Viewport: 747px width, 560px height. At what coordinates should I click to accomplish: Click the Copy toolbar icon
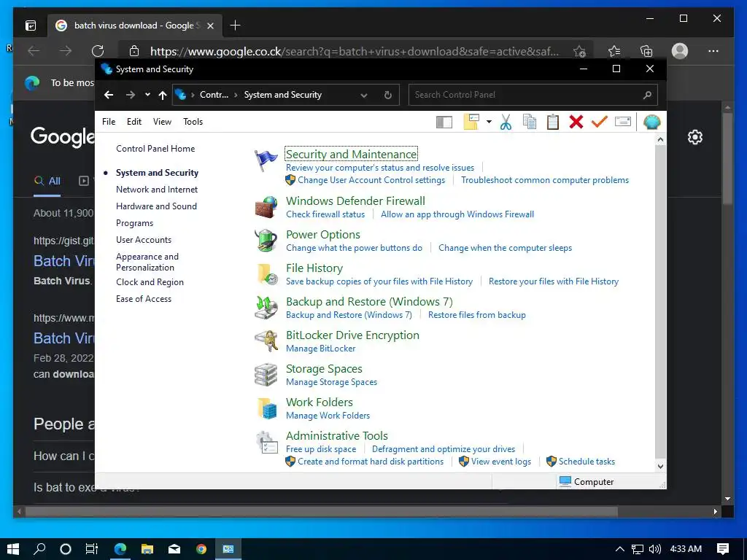tap(530, 122)
